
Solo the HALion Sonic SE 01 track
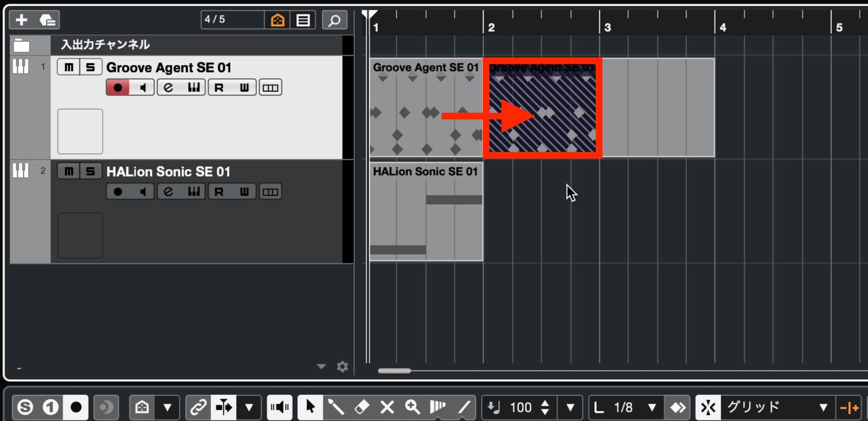point(90,171)
